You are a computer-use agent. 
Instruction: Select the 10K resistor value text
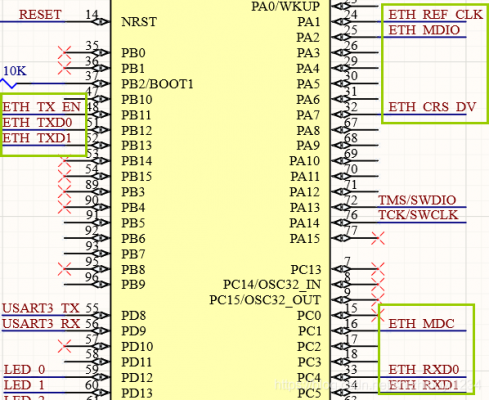(x=15, y=71)
